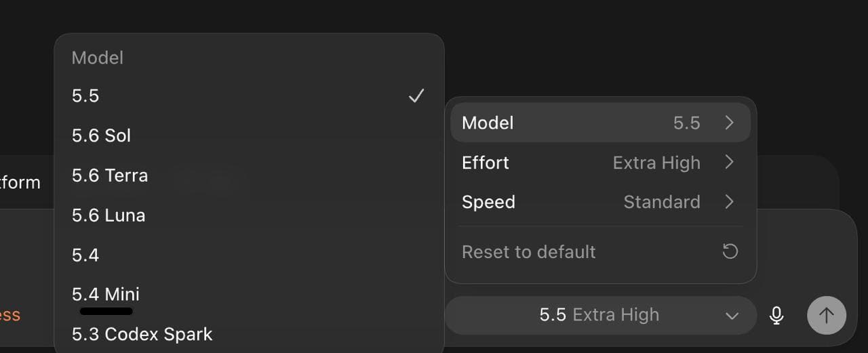This screenshot has height=353, width=868.
Task: Expand the Effort submenu
Action: coord(600,163)
